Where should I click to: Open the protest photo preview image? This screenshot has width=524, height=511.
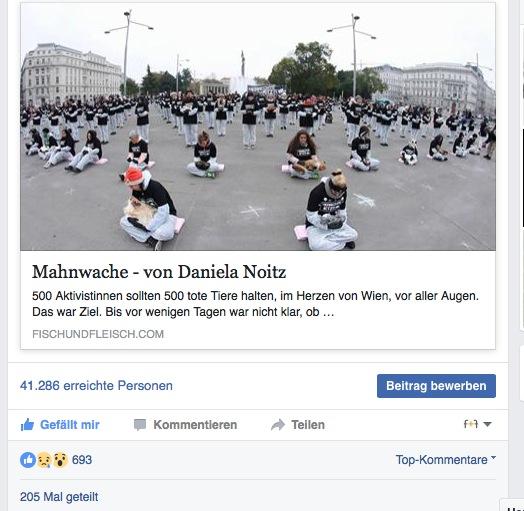[x=258, y=126]
